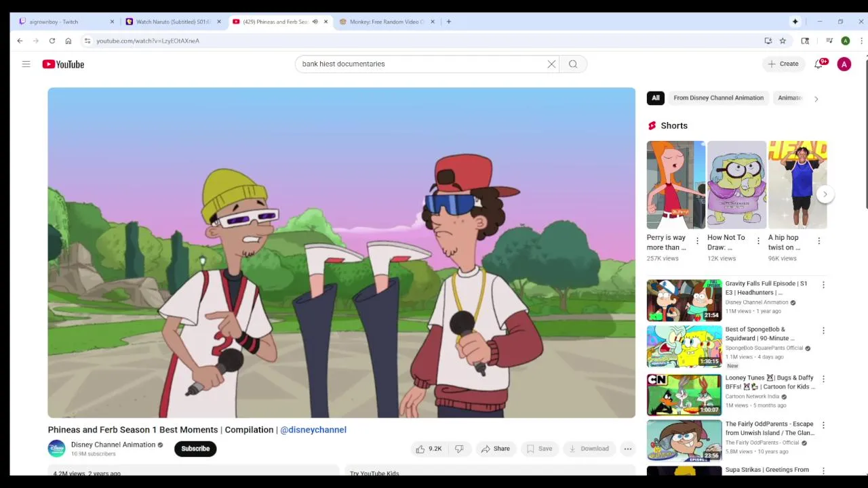The image size is (868, 488).
Task: Share the video
Action: [495, 449]
